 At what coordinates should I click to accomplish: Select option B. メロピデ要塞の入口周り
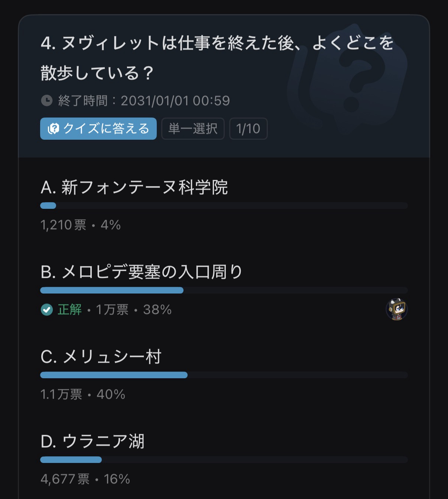coord(142,272)
